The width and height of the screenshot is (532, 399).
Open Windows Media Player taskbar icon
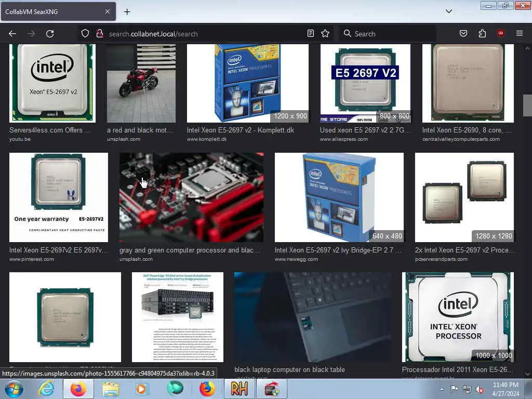[142, 389]
